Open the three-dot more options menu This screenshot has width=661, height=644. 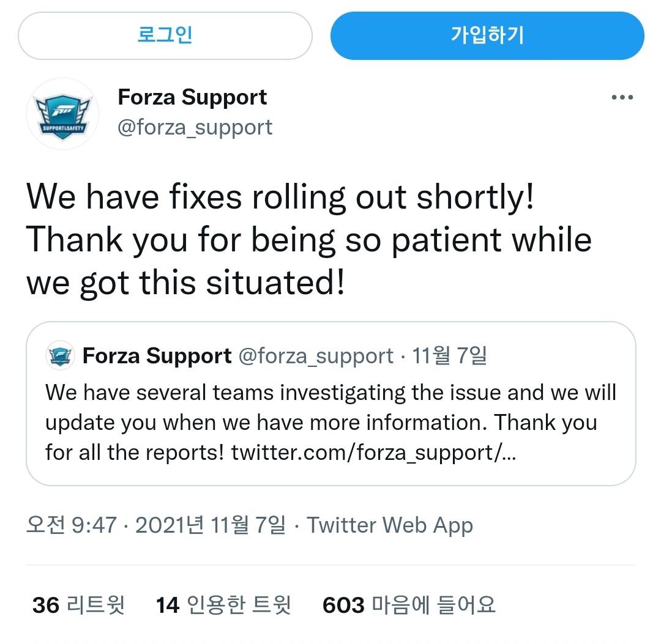click(x=622, y=98)
